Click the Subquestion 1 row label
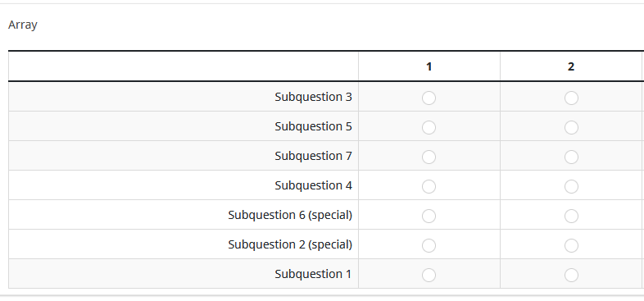Viewport: 644px width, 301px height. click(313, 274)
